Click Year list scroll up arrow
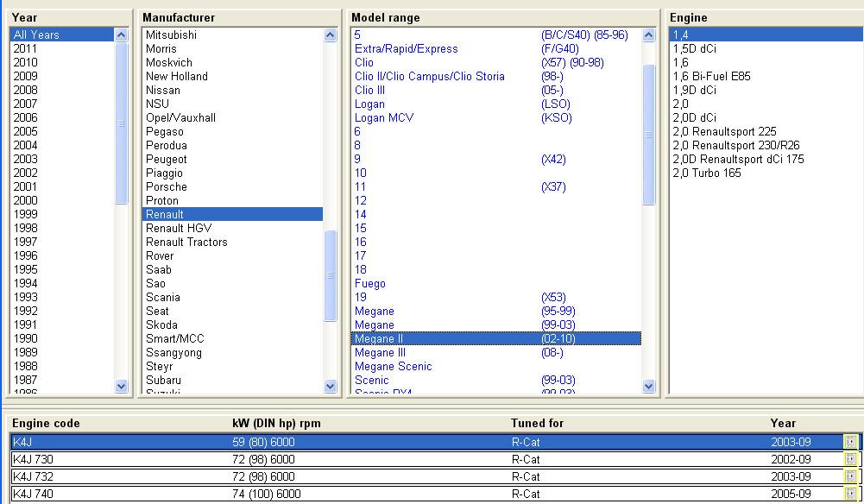 pyautogui.click(x=122, y=35)
